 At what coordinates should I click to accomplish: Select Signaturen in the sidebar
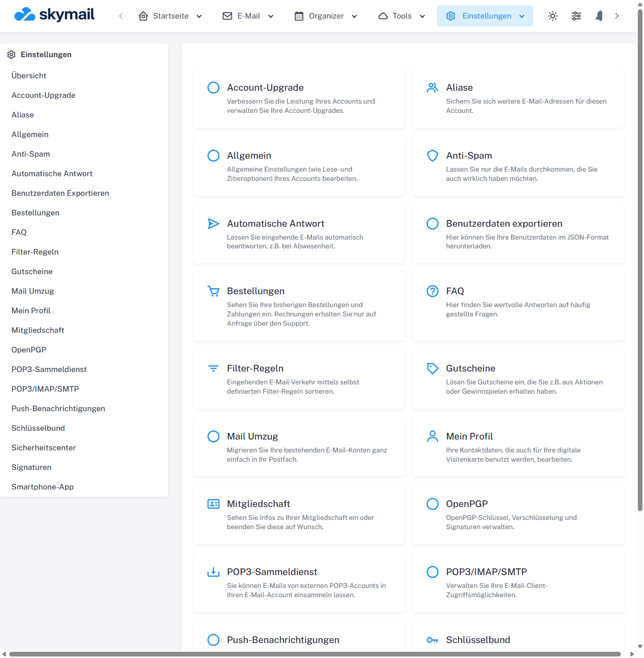point(31,467)
